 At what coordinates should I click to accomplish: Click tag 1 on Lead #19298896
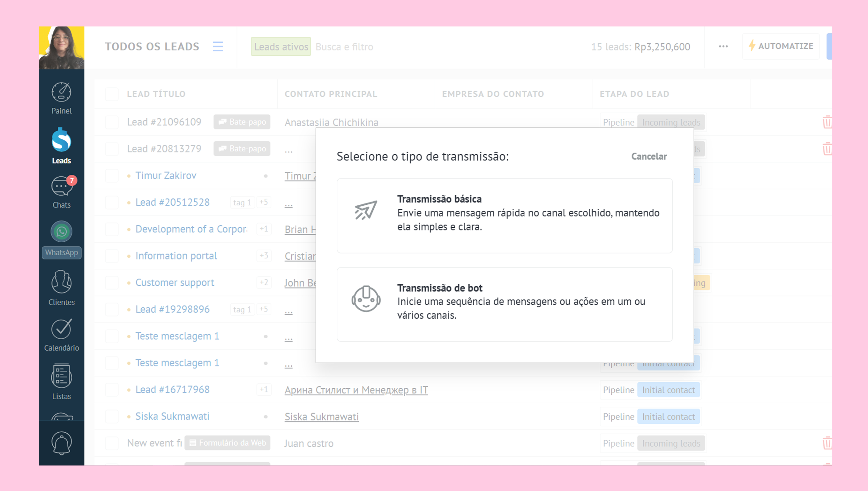242,309
